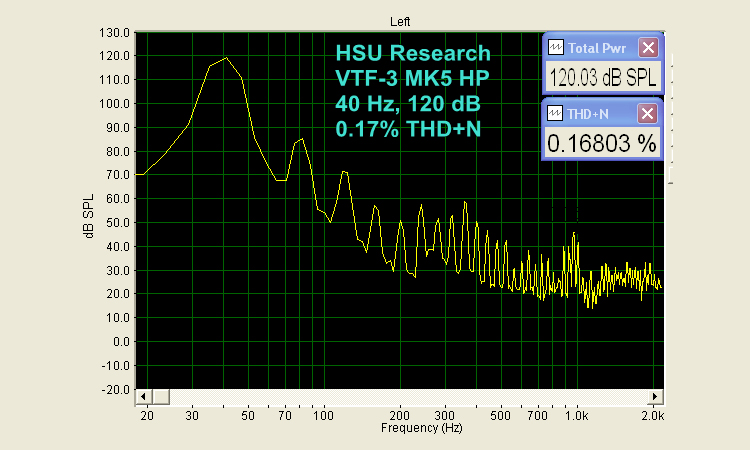Click the Total Pwr window waveform icon
Screen dimensions: 750x450
556,47
